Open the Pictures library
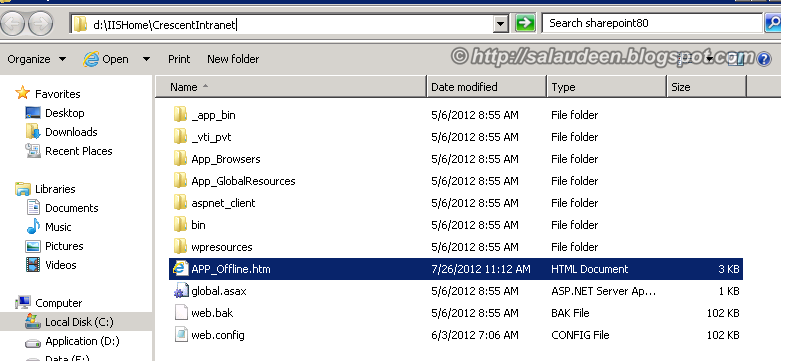This screenshot has width=785, height=361. click(64, 246)
